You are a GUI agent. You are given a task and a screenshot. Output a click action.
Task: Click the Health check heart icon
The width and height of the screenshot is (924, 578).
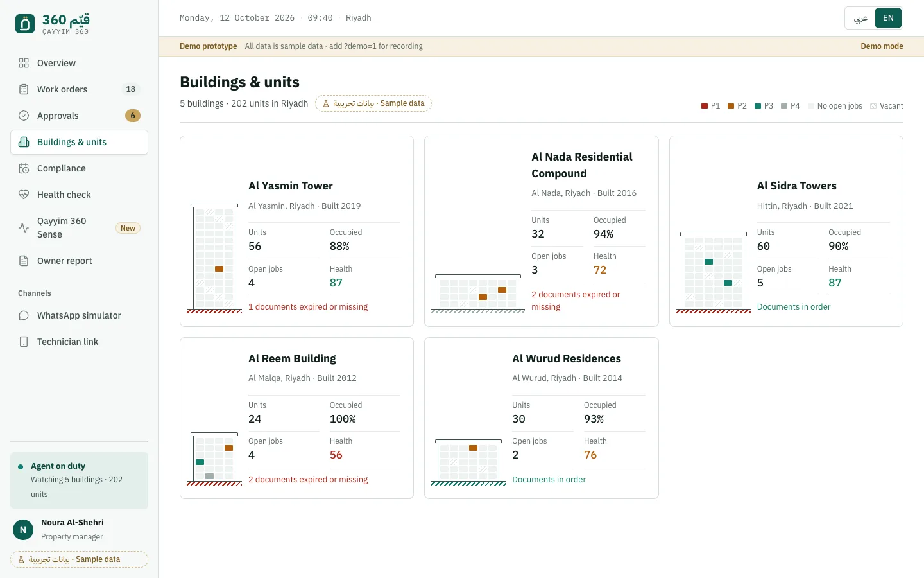pyautogui.click(x=24, y=195)
